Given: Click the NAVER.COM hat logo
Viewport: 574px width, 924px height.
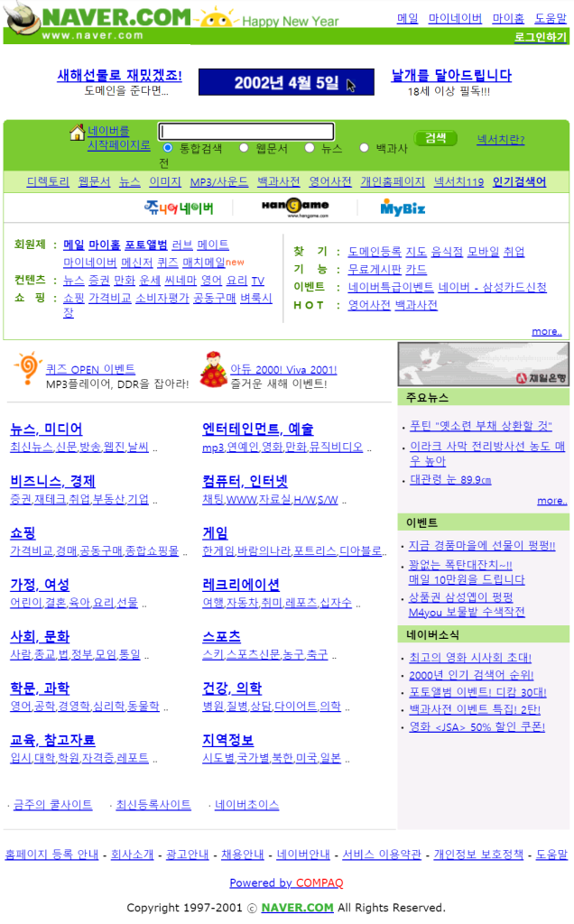Looking at the screenshot, I should tap(22, 18).
